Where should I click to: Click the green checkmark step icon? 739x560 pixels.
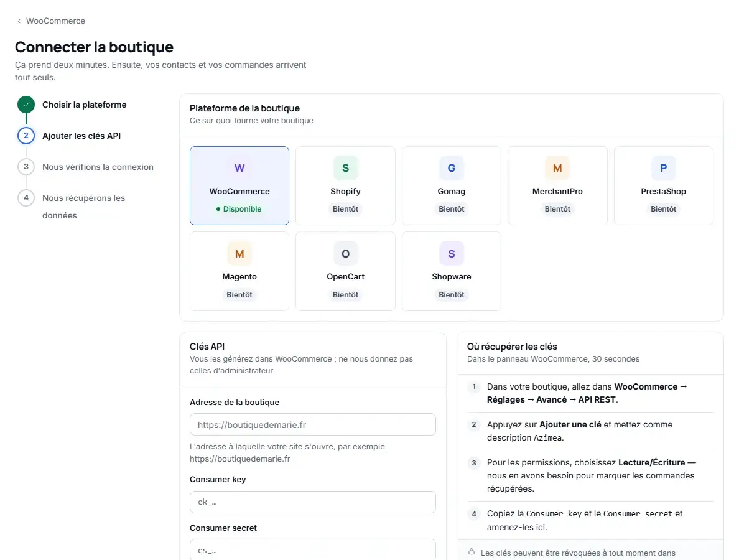[x=26, y=105]
